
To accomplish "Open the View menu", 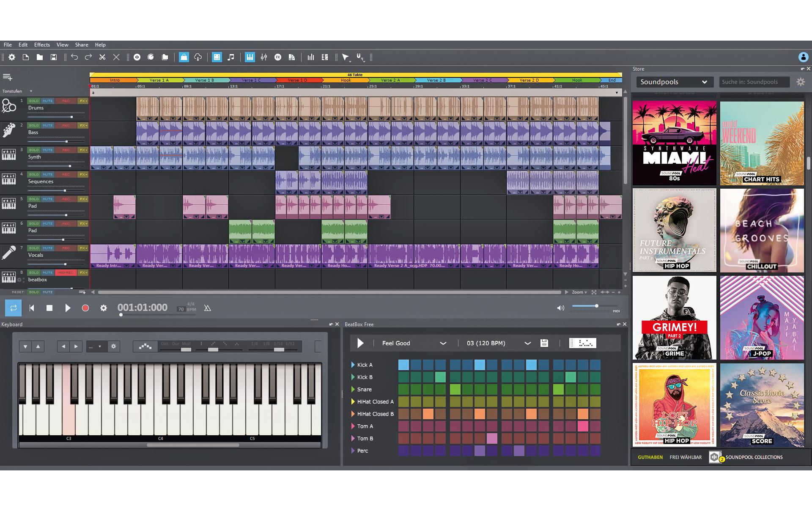I will pos(62,45).
